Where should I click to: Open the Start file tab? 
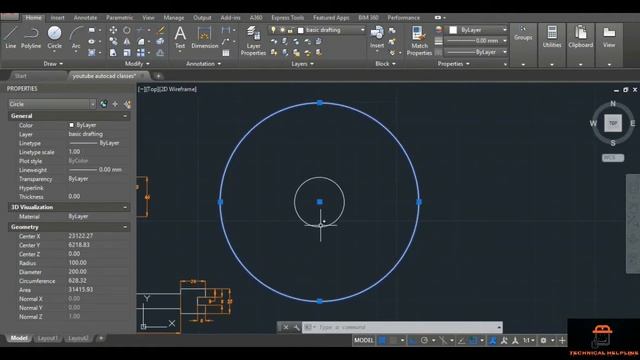click(20, 76)
